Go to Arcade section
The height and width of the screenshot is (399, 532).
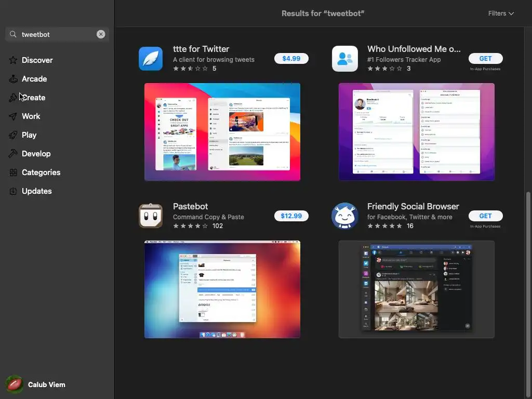coord(34,79)
